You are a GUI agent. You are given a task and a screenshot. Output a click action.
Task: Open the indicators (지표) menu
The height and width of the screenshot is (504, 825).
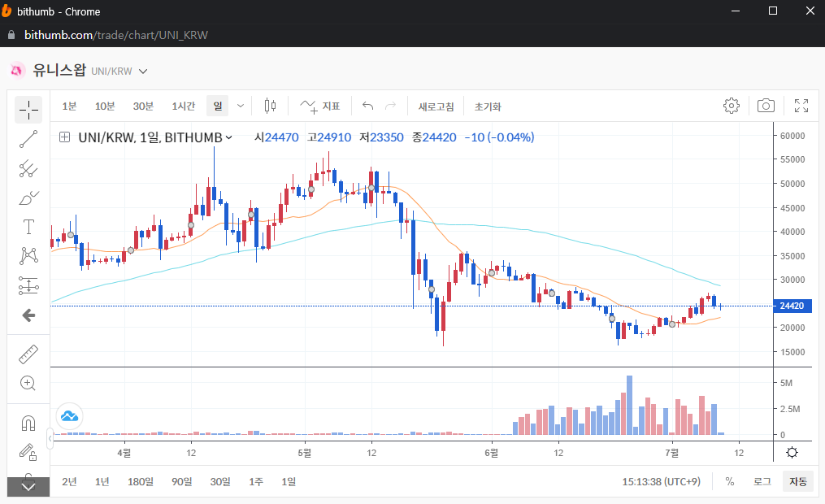pos(320,106)
